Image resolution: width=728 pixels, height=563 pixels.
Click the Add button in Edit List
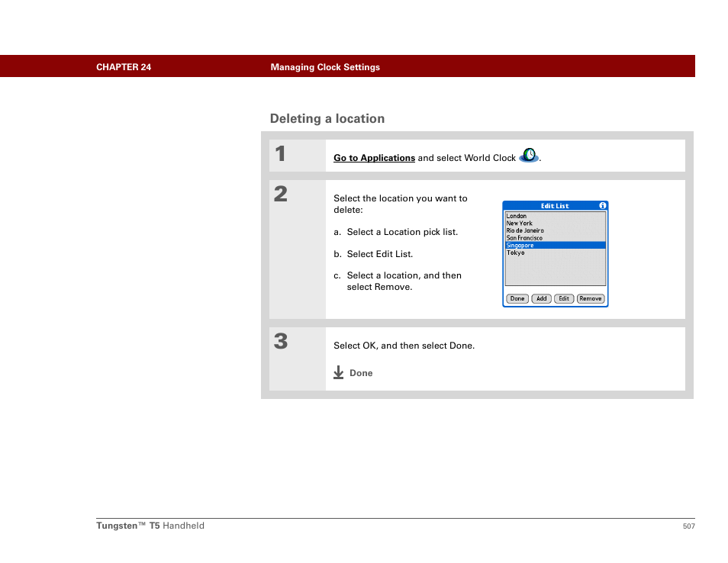coord(541,298)
